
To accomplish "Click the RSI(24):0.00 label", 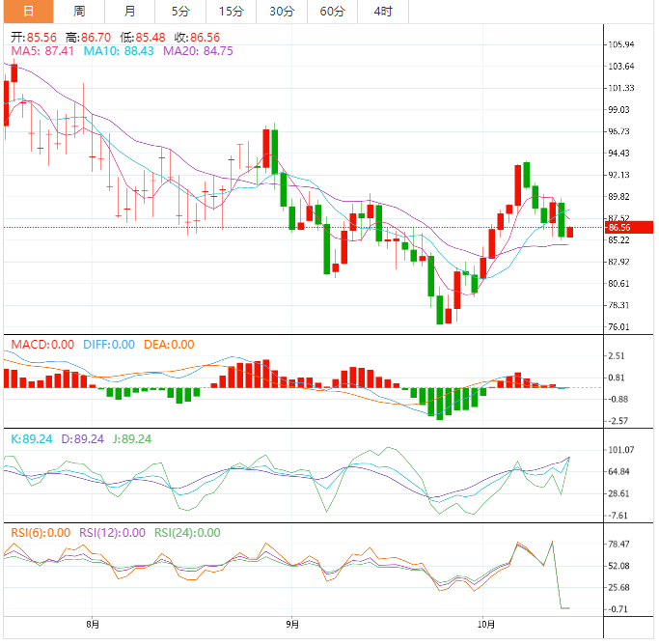I will 187,533.
